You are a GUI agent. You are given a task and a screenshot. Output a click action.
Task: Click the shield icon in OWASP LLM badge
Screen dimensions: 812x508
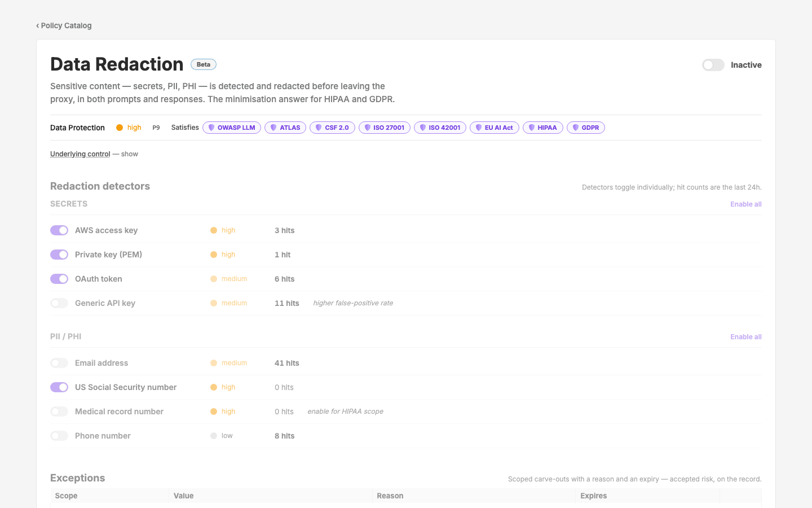click(211, 128)
